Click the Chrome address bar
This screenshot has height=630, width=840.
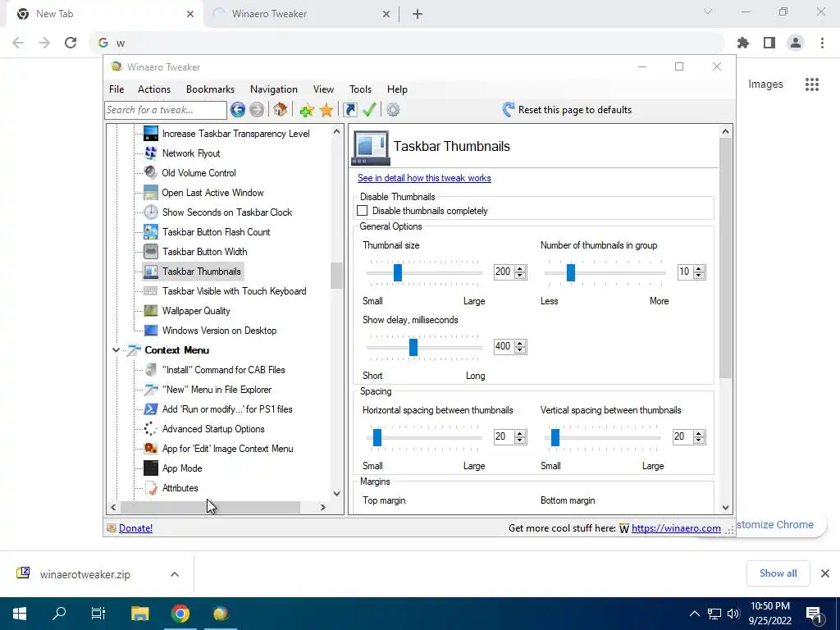[407, 43]
